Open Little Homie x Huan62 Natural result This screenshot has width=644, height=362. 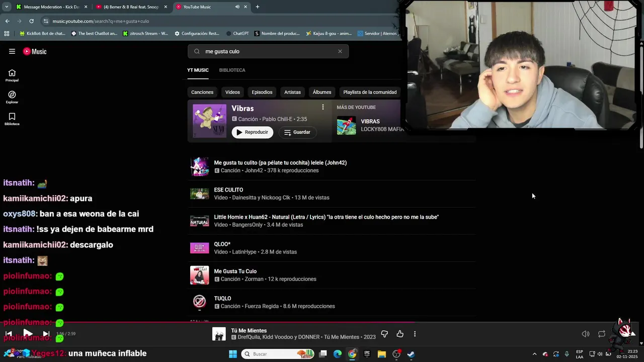[332, 221]
